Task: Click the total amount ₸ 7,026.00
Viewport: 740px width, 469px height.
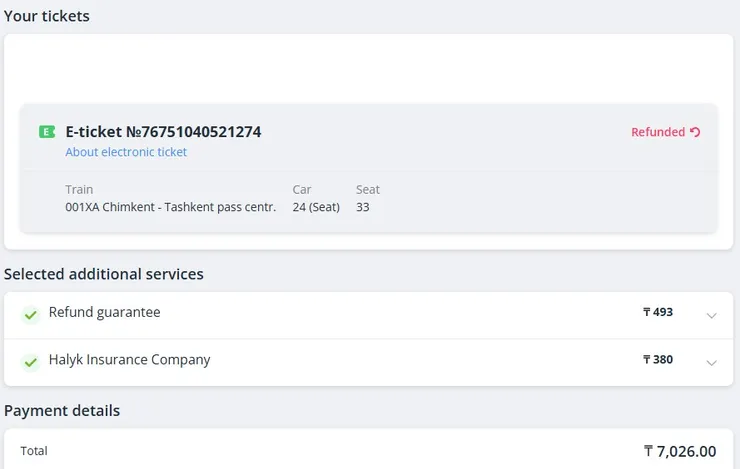Action: pyautogui.click(x=680, y=451)
